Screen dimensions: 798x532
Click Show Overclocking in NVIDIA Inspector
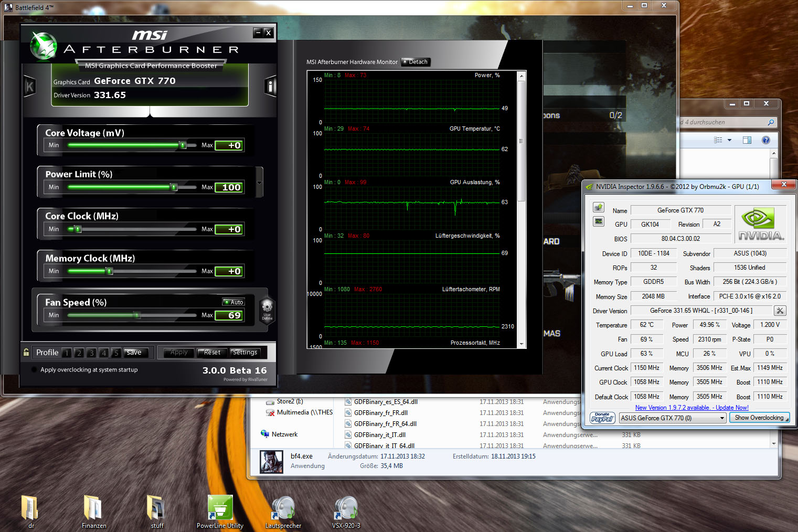click(x=759, y=418)
